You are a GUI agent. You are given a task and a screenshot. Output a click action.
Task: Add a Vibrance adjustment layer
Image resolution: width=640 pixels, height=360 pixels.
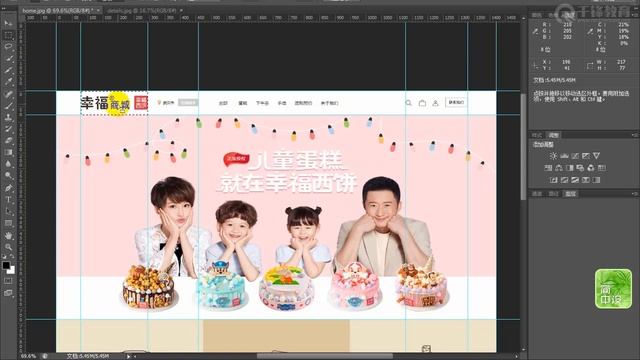[x=596, y=156]
